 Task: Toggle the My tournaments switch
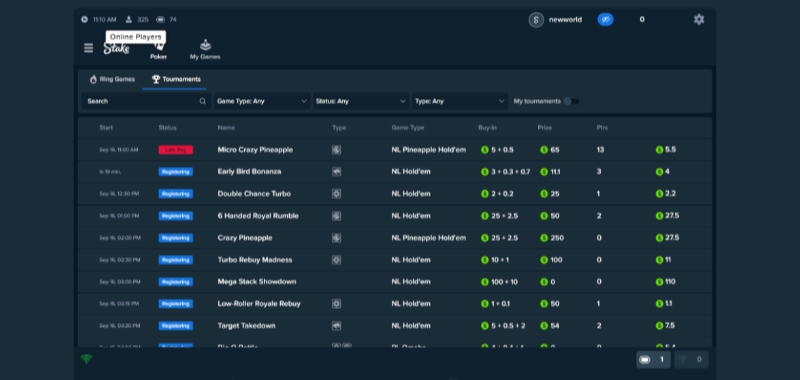click(x=571, y=101)
